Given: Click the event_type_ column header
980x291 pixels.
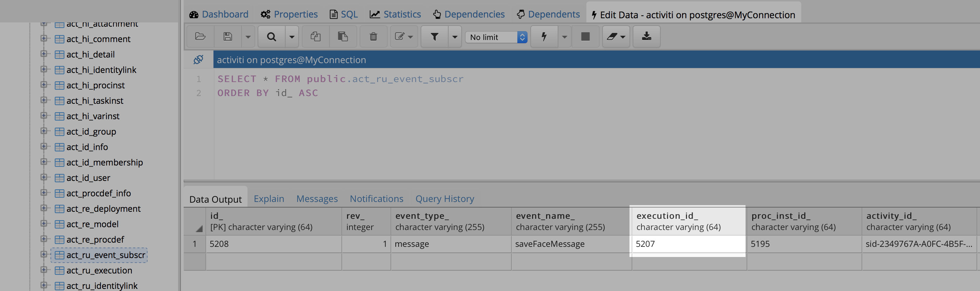Looking at the screenshot, I should (x=451, y=221).
